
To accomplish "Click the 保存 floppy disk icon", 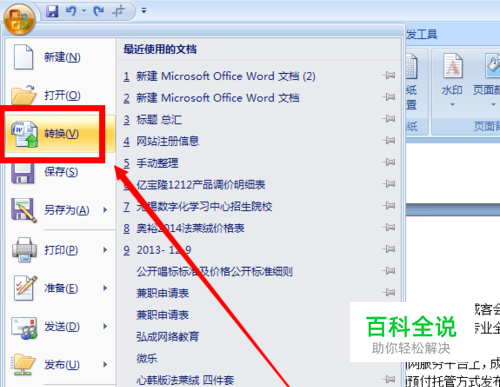I will click(x=23, y=173).
